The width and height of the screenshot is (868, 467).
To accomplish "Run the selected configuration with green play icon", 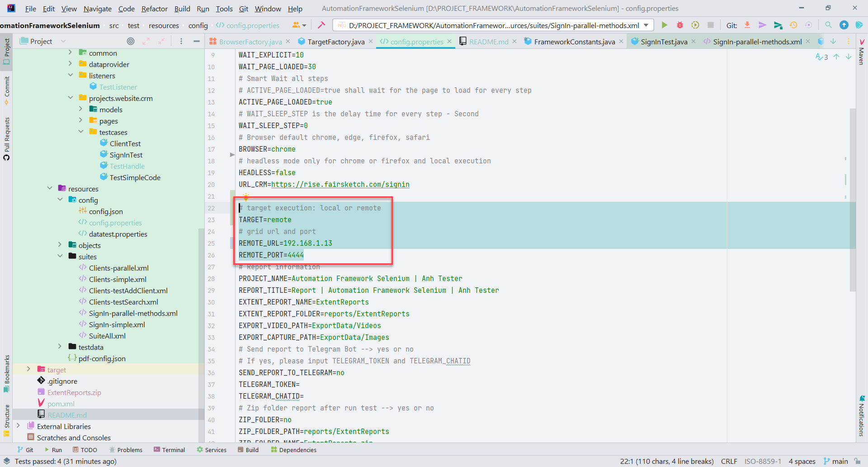I will (x=664, y=25).
